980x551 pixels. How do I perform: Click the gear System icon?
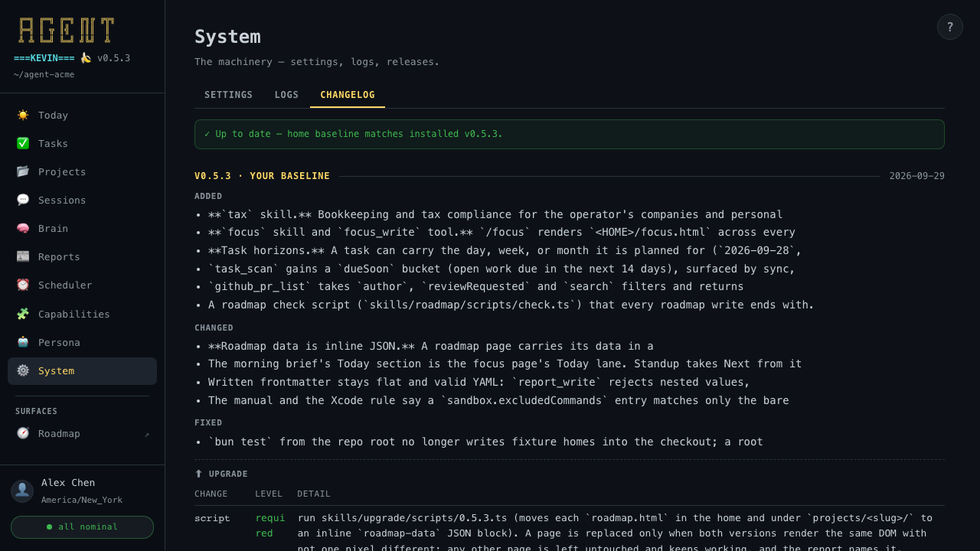click(23, 370)
